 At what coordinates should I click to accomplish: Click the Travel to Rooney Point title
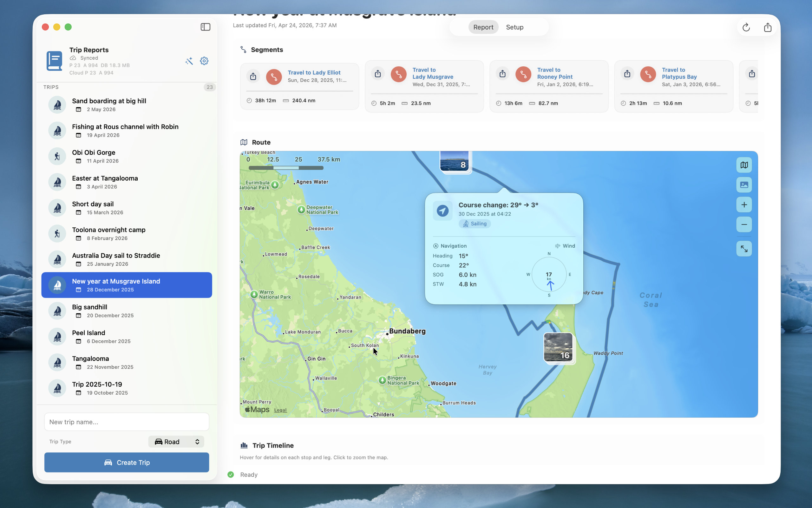tap(555, 73)
